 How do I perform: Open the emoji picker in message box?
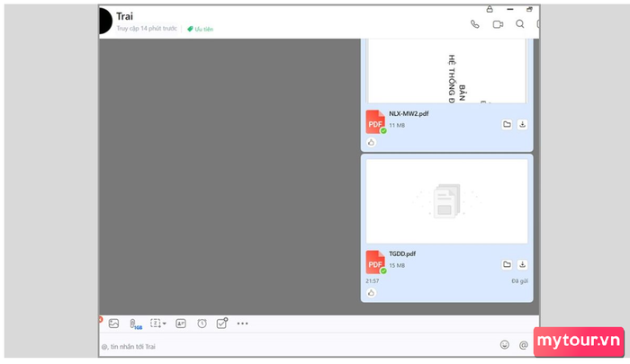click(x=504, y=344)
